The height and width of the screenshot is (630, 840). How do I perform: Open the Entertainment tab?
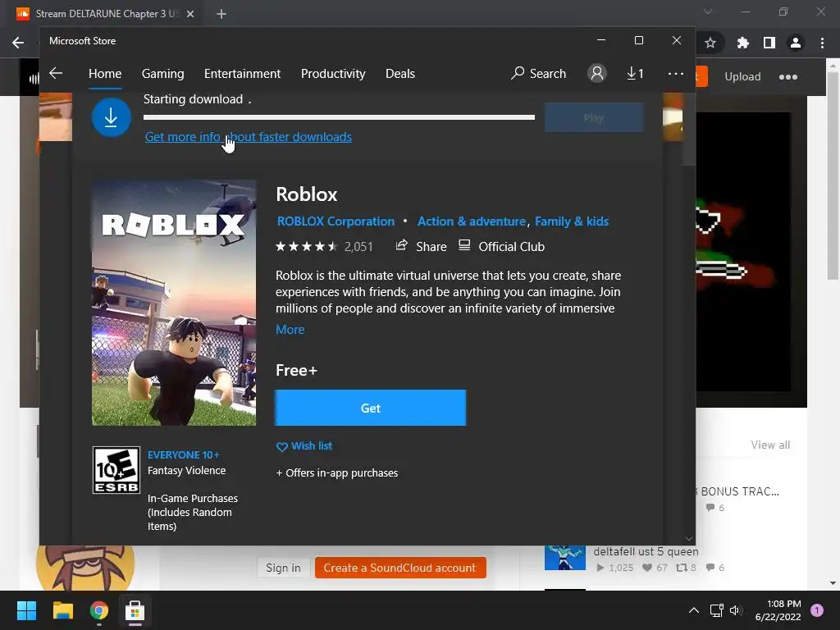242,73
